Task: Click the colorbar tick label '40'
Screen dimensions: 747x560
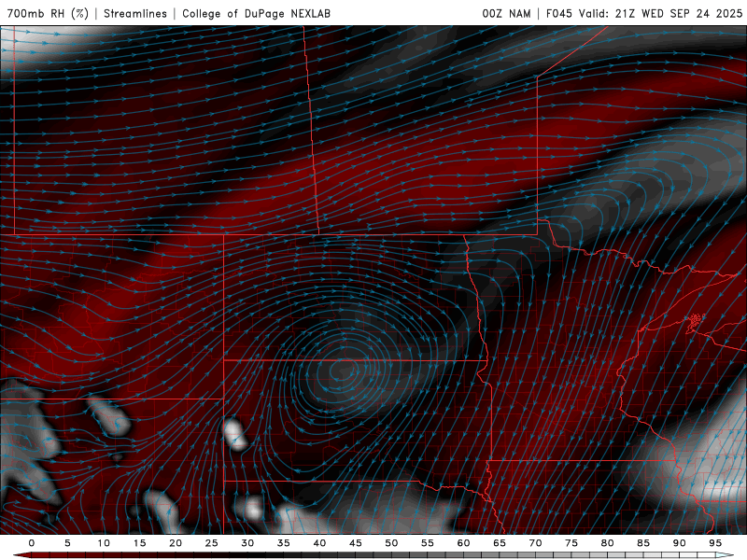Action: pyautogui.click(x=319, y=543)
